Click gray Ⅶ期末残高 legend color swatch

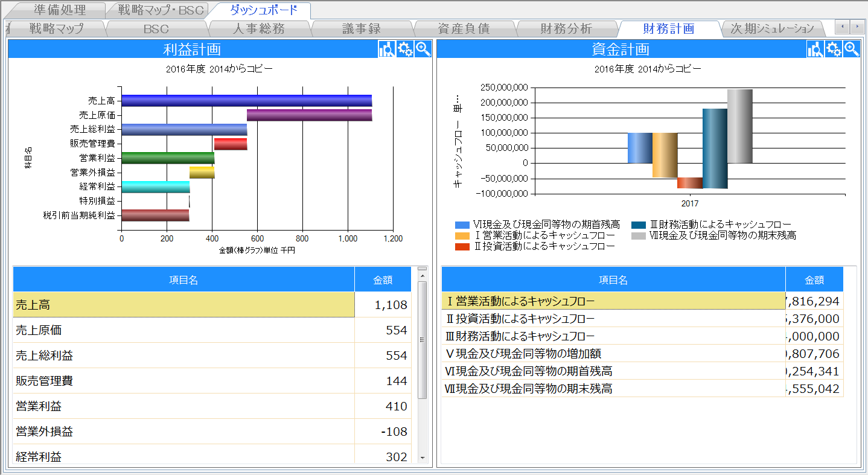pos(639,235)
